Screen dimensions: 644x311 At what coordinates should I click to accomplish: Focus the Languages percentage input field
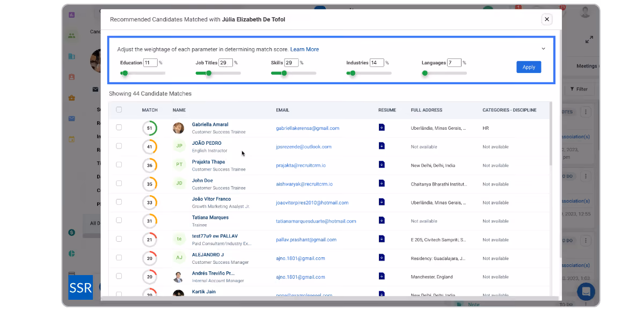click(455, 63)
